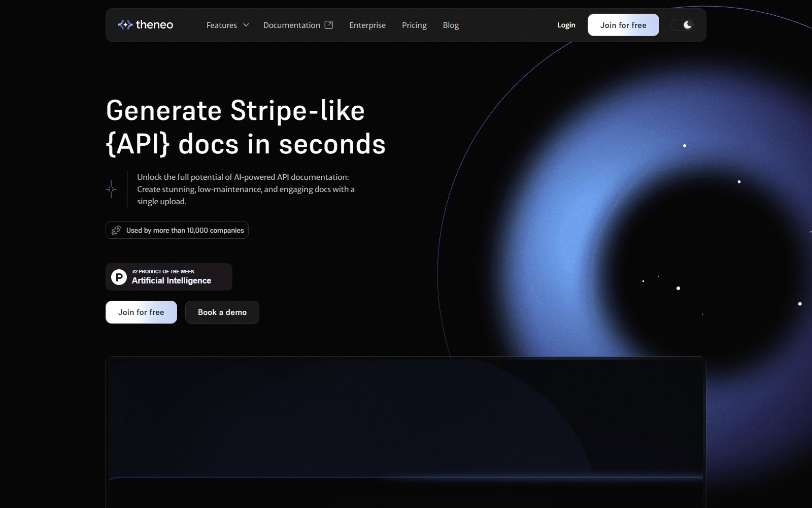Click Join for free in navbar
Viewport: 812px width, 508px height.
[x=623, y=25]
